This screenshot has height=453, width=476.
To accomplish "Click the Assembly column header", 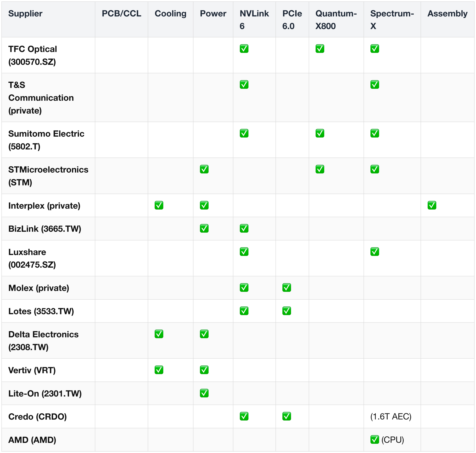I will [447, 19].
